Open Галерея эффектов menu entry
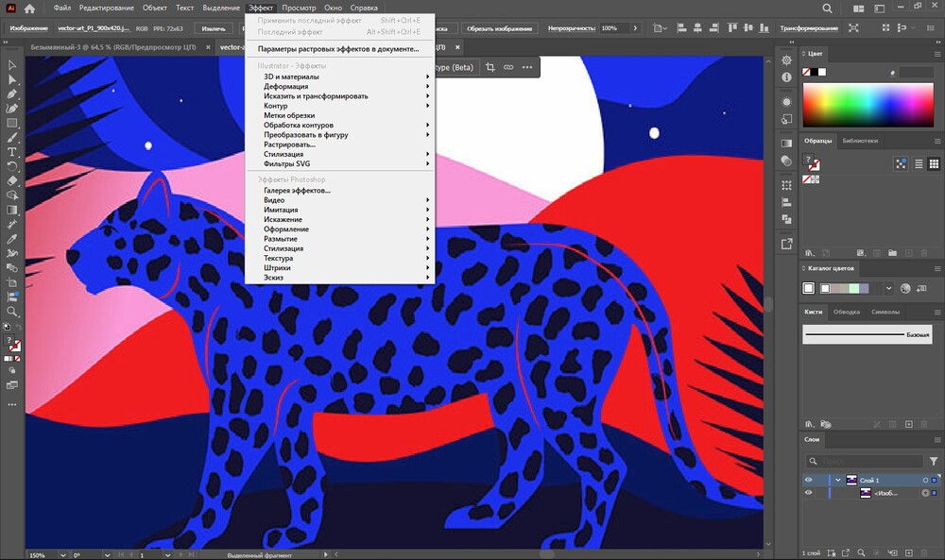945x560 pixels. pyautogui.click(x=297, y=191)
